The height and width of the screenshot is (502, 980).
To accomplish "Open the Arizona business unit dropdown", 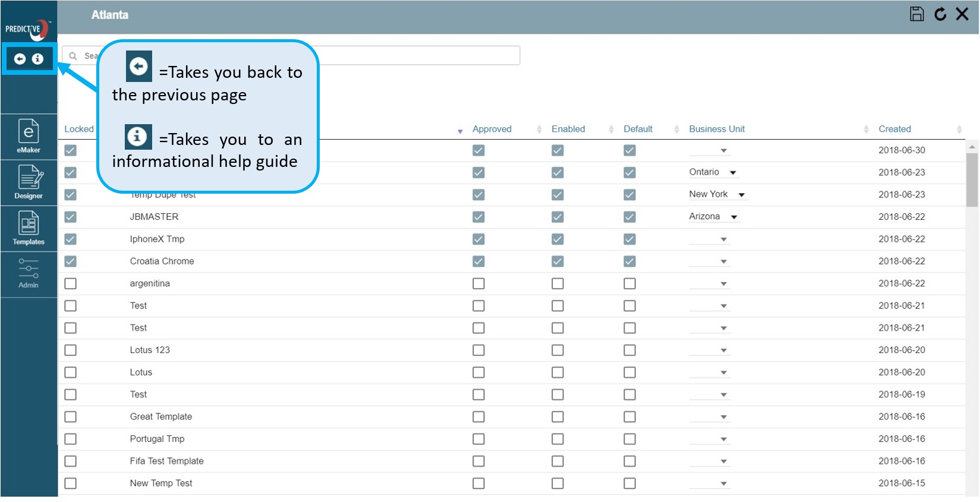I will pyautogui.click(x=734, y=217).
